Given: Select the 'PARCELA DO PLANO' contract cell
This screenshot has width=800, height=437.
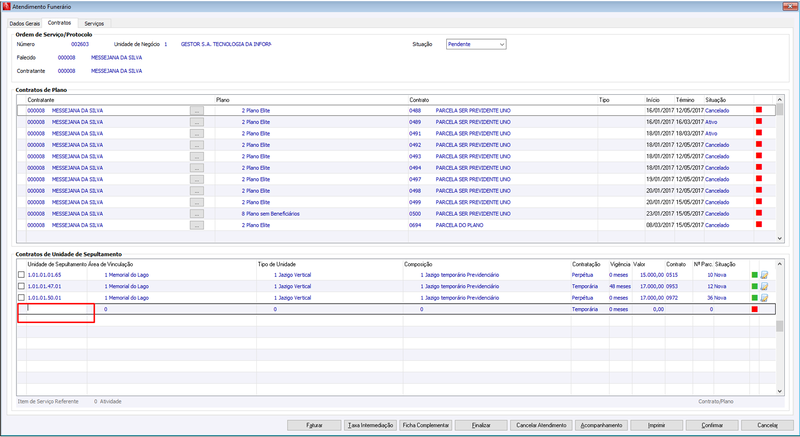Looking at the screenshot, I should [459, 225].
